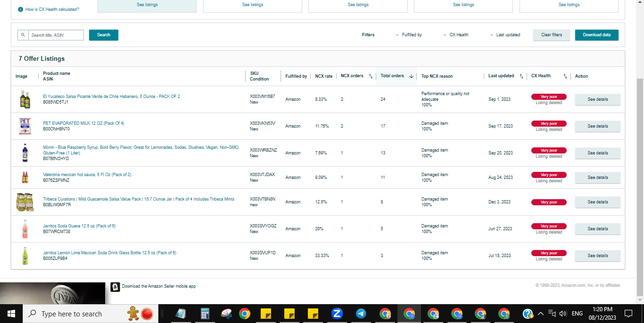Open the Tribeca Curations Mild Guacamole link

(139, 199)
